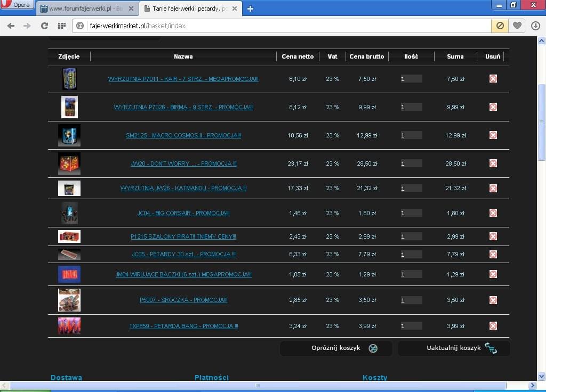Delete SM2125 MACRO COSMOS II row
Image resolution: width=561 pixels, height=392 pixels.
click(x=493, y=135)
